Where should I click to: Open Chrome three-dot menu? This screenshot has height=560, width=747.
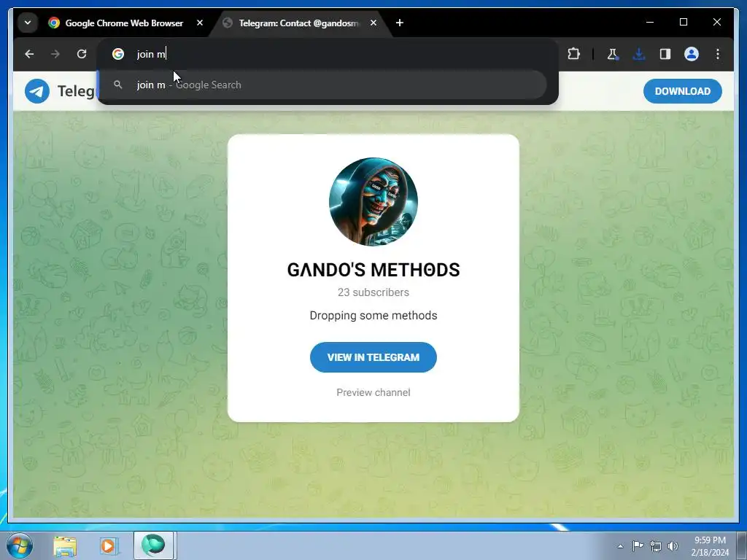tap(718, 54)
